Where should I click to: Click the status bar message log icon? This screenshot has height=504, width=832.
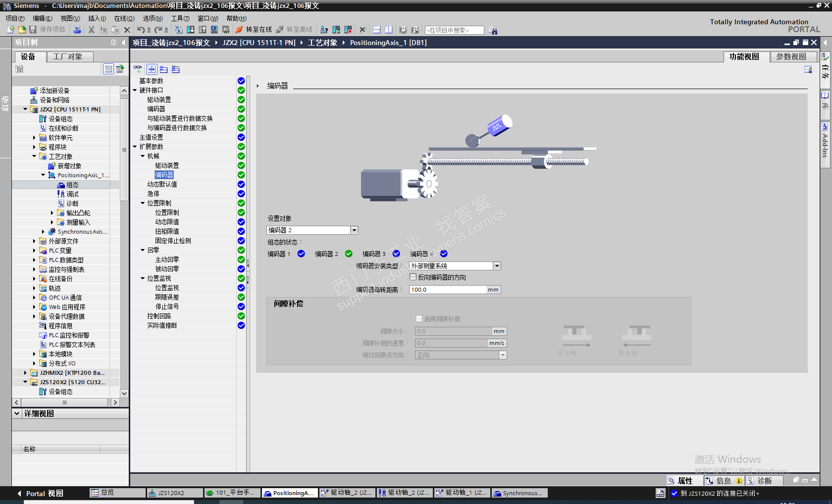pyautogui.click(x=661, y=493)
